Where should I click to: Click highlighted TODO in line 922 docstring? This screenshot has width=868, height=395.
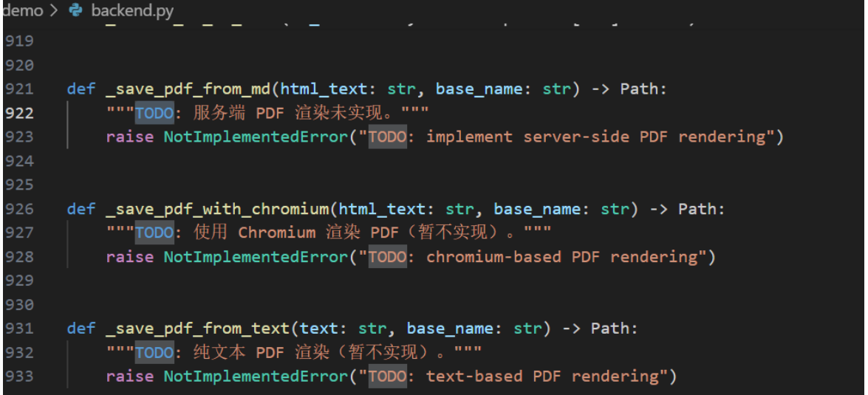pyautogui.click(x=154, y=113)
